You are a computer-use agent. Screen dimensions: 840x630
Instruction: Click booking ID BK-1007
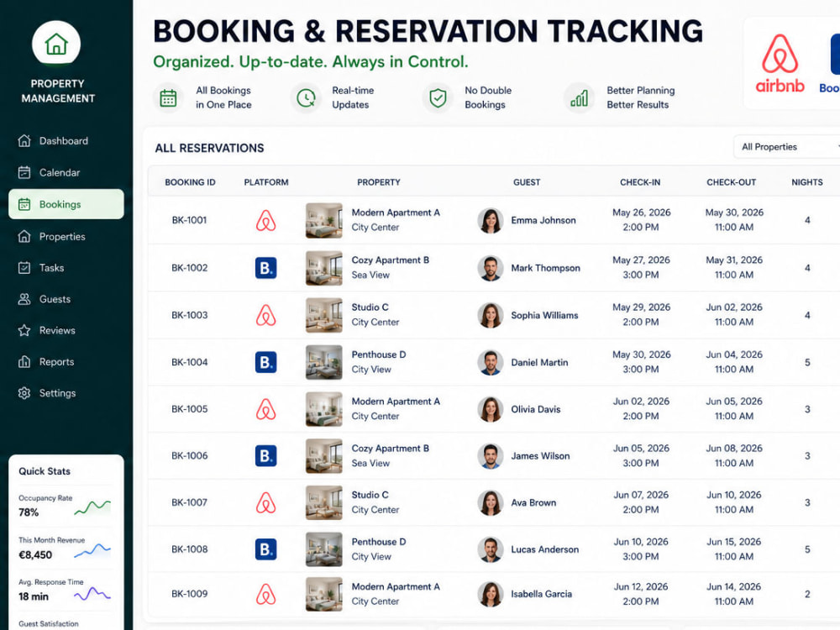tap(190, 502)
